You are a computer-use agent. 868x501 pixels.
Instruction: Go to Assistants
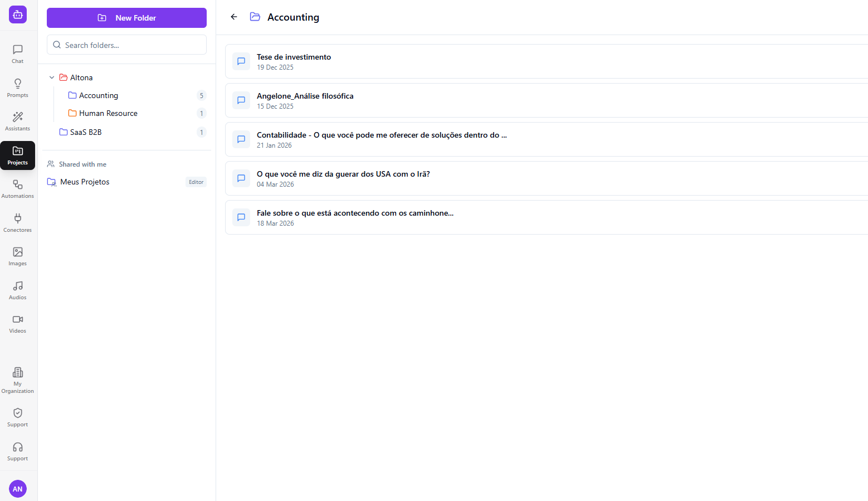coord(18,121)
